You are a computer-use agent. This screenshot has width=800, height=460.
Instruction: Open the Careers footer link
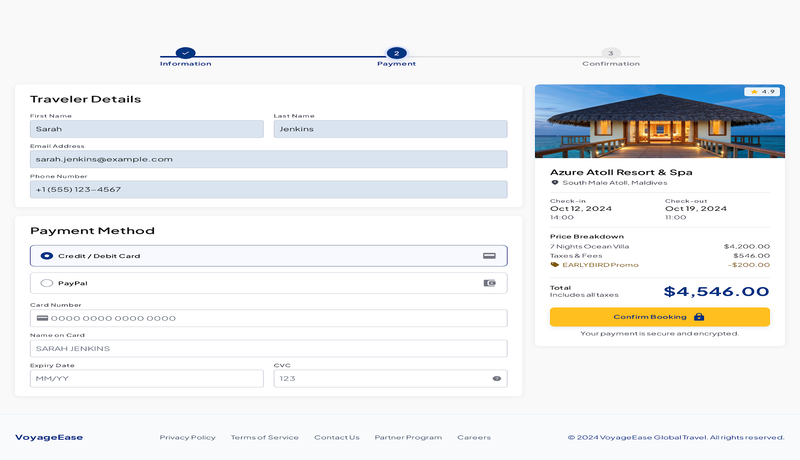(474, 438)
